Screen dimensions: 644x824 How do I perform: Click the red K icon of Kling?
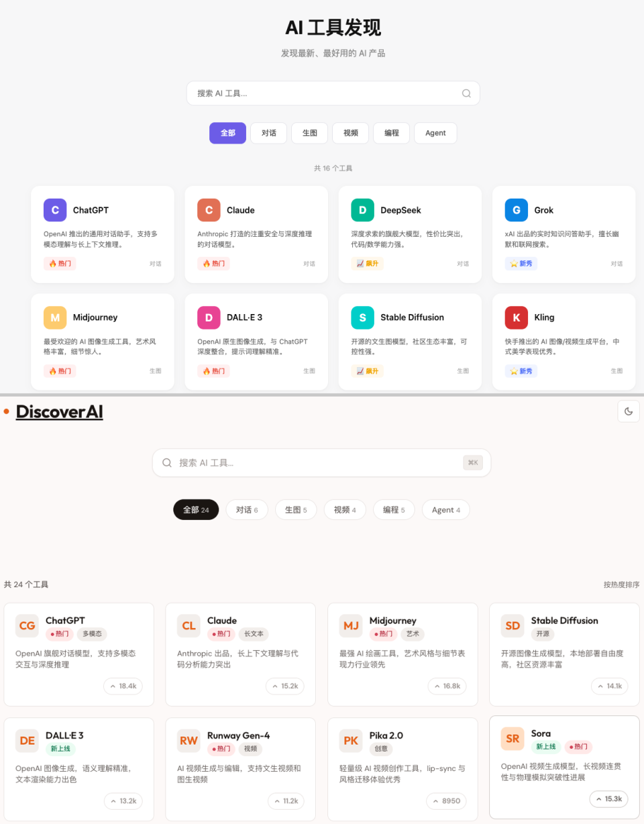coord(517,317)
